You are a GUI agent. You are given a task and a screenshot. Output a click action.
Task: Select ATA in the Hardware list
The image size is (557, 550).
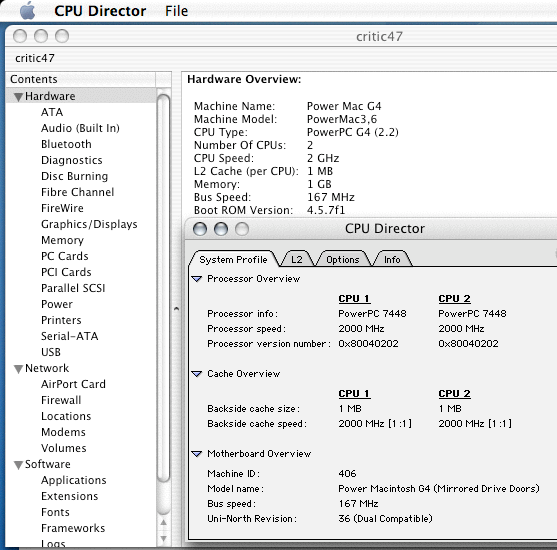click(52, 112)
